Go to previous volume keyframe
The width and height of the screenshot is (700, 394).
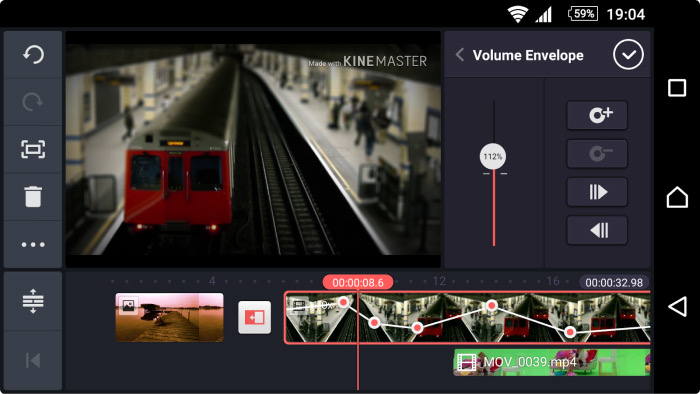click(x=597, y=231)
